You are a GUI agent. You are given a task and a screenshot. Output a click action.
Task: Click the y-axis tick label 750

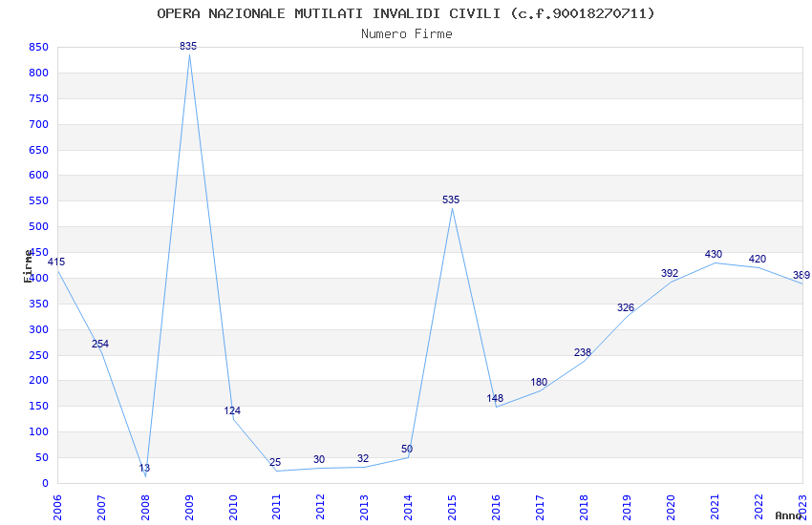pos(38,98)
